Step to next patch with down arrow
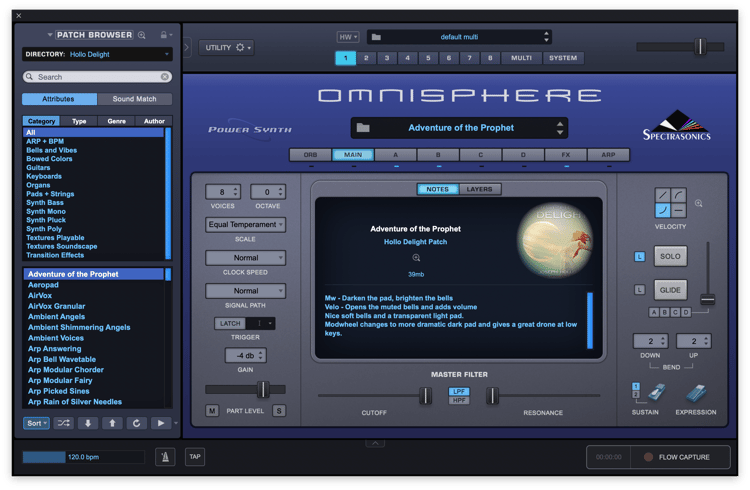The image size is (750, 490). pyautogui.click(x=88, y=423)
